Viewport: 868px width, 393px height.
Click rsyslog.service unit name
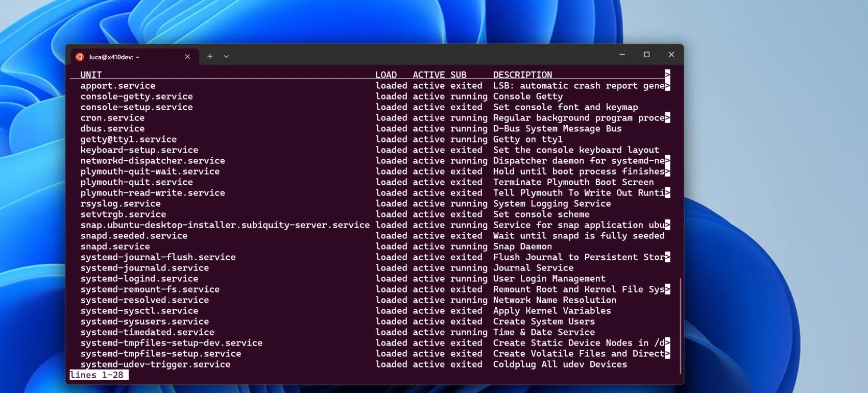coord(120,204)
